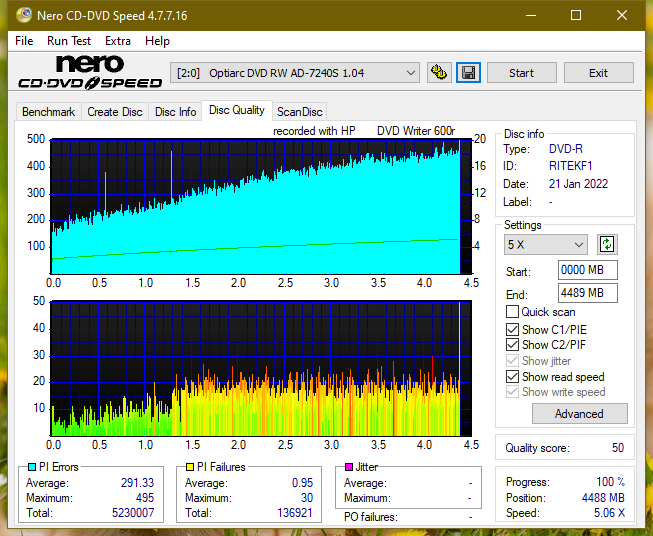Open the Advanced settings button
Image resolution: width=653 pixels, height=536 pixels.
click(x=579, y=414)
